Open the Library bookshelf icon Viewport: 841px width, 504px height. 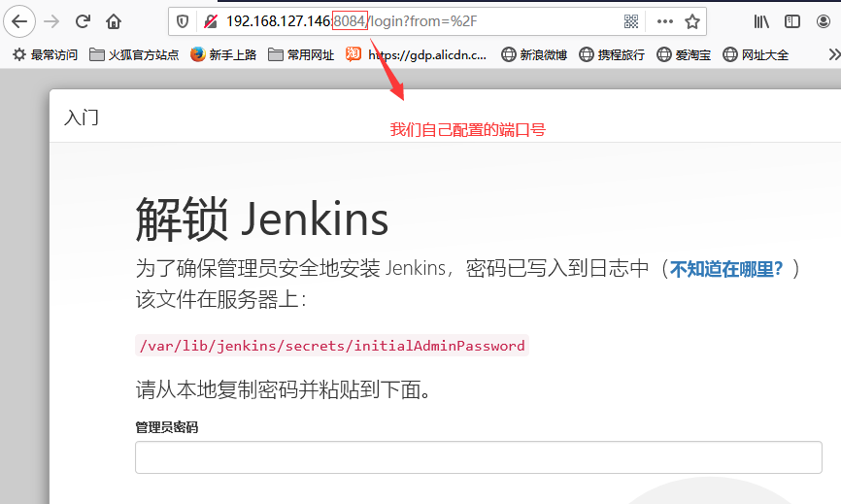(x=762, y=21)
